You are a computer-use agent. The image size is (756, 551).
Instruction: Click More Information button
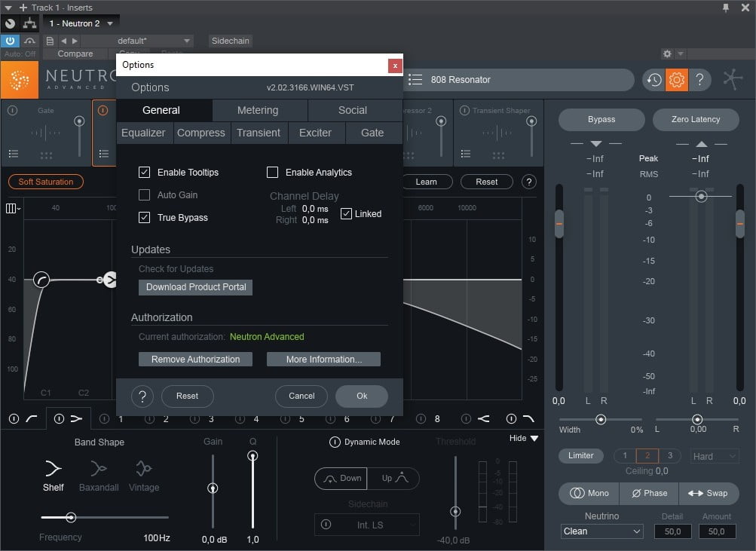(x=323, y=359)
